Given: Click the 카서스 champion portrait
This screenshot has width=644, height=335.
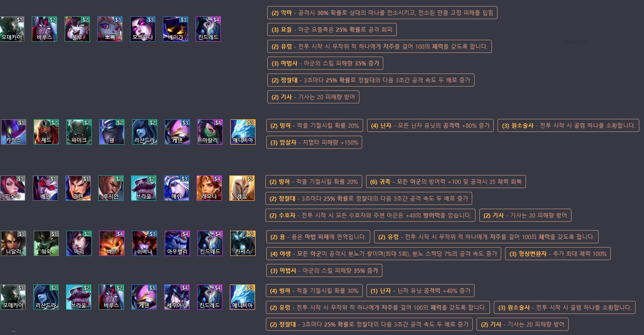Looking at the screenshot, I should 243,243.
